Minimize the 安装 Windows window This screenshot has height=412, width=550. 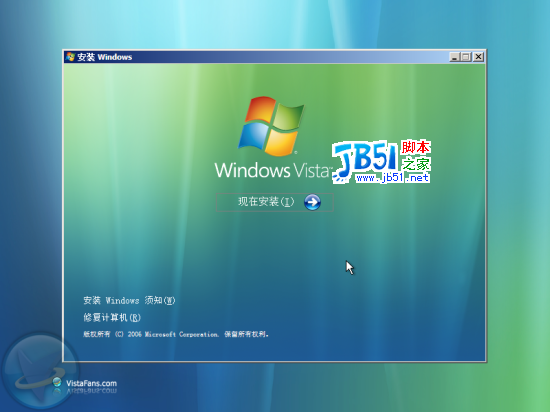point(455,57)
